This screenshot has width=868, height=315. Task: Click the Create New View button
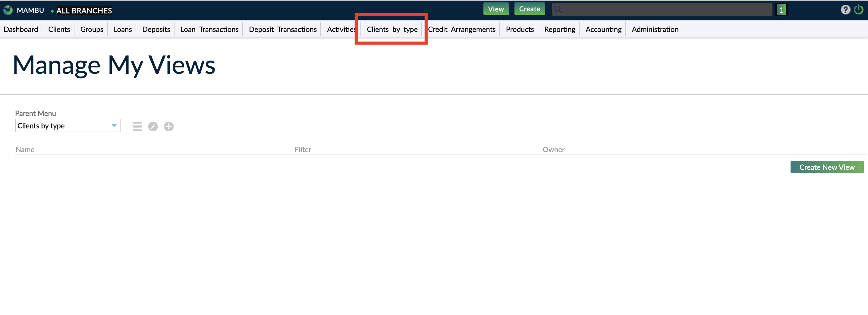pyautogui.click(x=827, y=167)
